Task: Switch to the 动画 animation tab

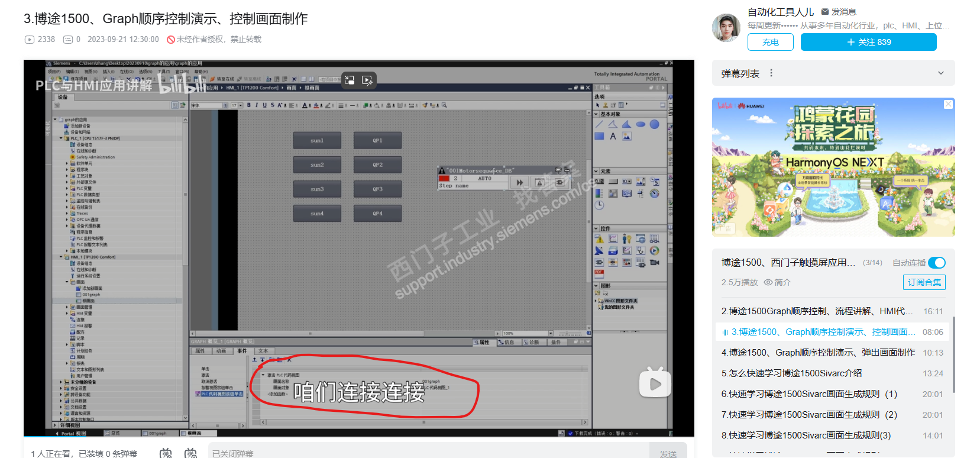Action: click(x=221, y=351)
